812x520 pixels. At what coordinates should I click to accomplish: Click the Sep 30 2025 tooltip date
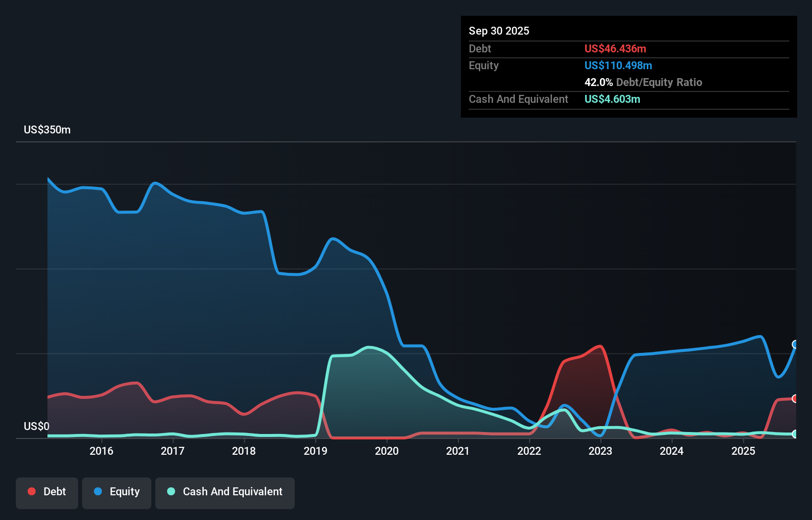tap(499, 31)
